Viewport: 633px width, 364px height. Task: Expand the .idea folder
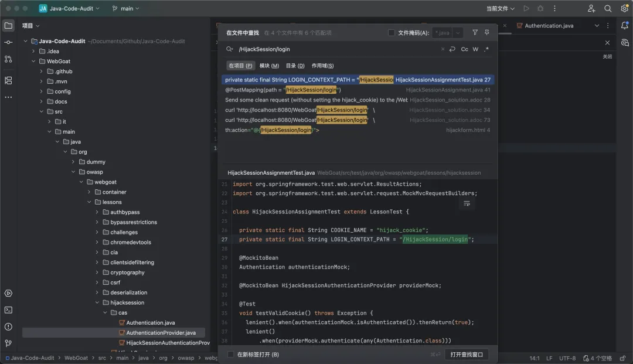click(33, 51)
